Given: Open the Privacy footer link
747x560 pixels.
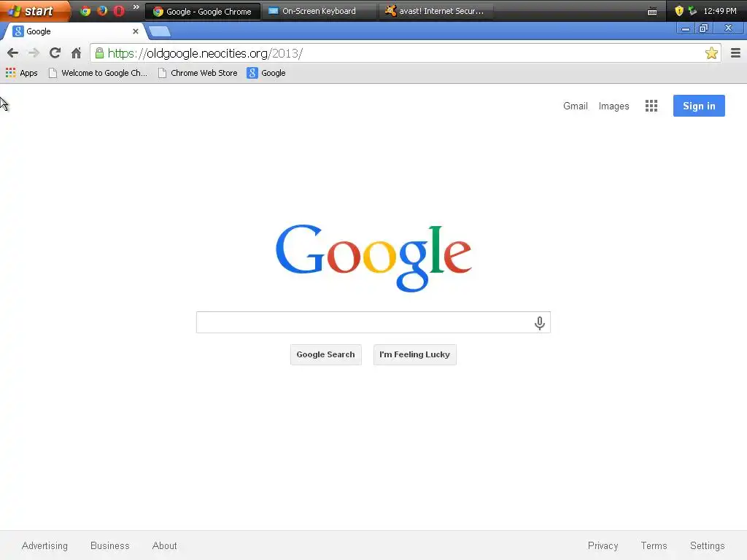Looking at the screenshot, I should (603, 545).
